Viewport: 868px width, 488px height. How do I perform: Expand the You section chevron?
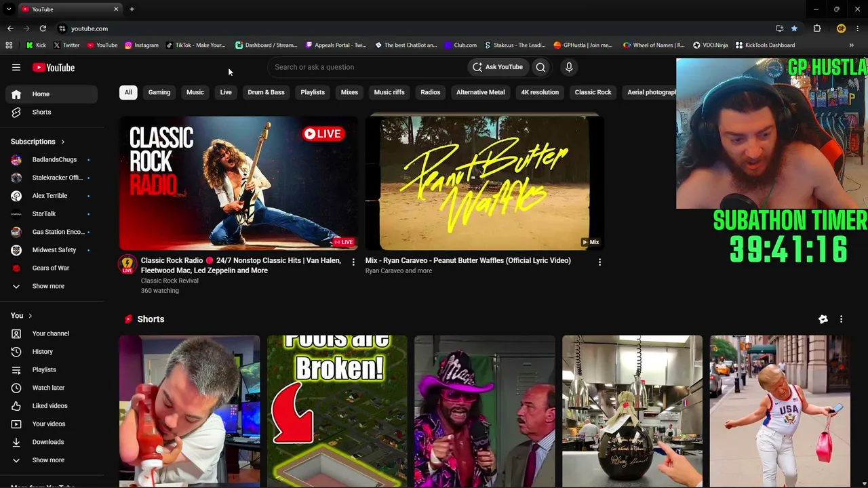(x=30, y=315)
